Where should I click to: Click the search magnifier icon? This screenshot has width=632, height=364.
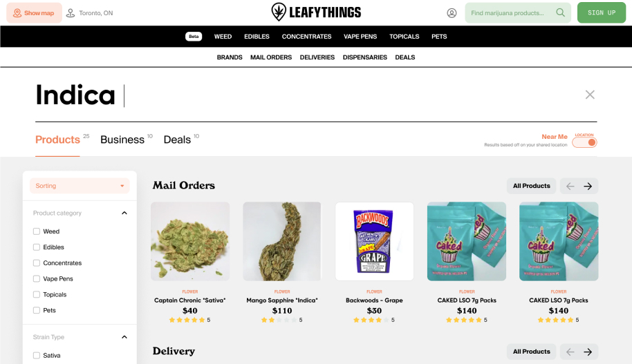click(560, 12)
